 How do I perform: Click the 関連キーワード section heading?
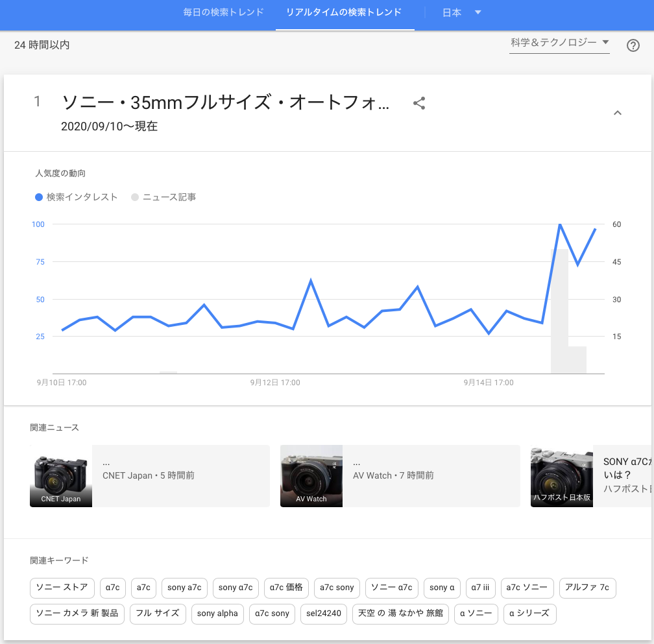point(59,560)
